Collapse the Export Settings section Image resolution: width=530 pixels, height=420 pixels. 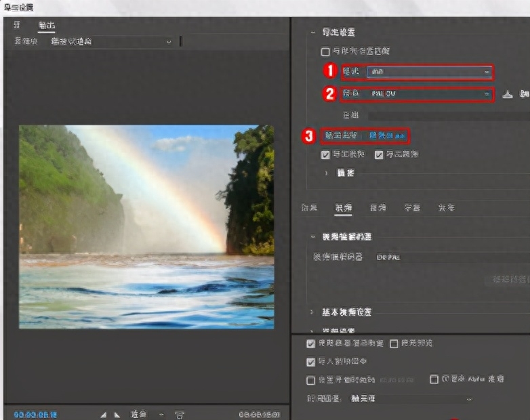312,33
